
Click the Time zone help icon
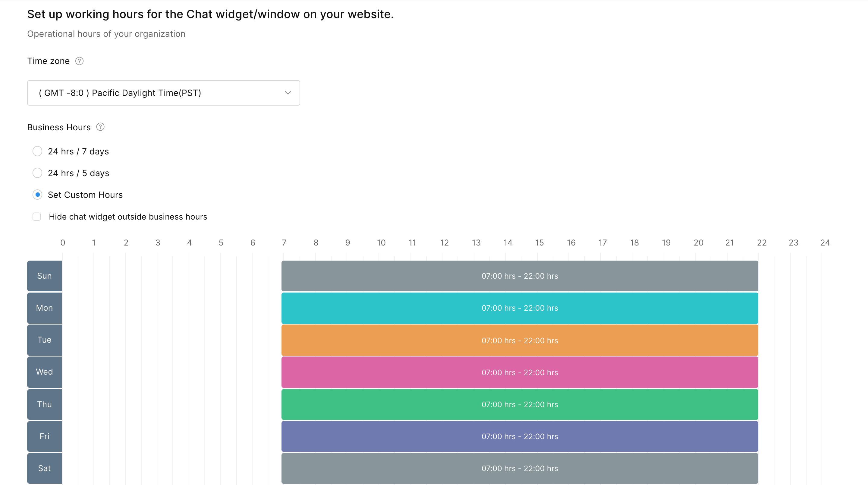(79, 61)
